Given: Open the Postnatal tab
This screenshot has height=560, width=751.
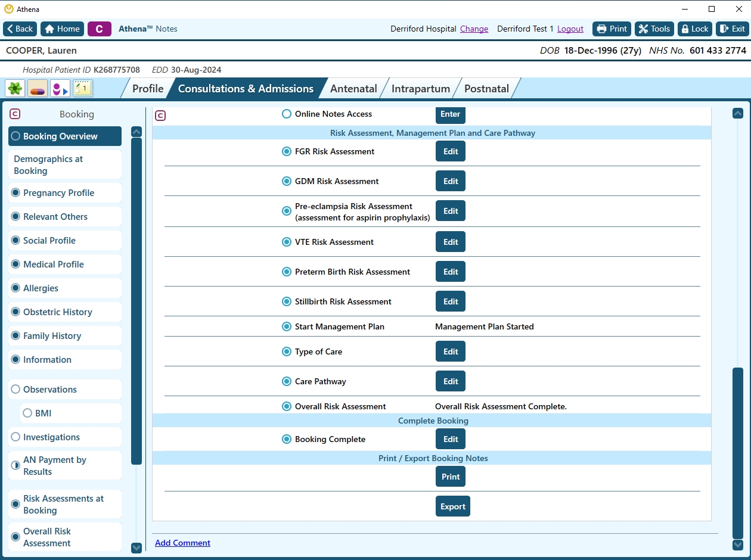Looking at the screenshot, I should (x=486, y=88).
